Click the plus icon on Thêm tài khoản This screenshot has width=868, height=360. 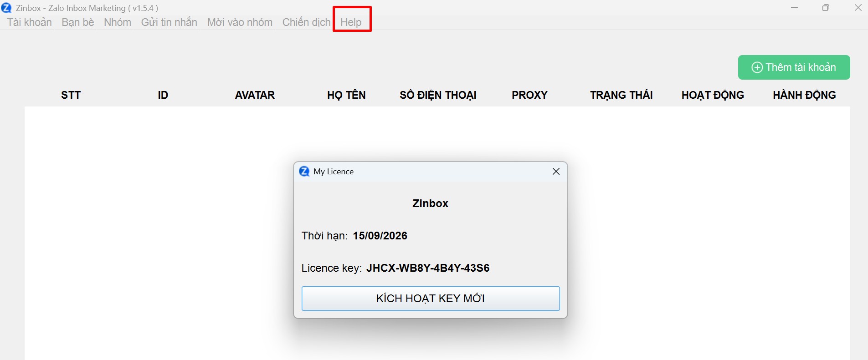(757, 67)
